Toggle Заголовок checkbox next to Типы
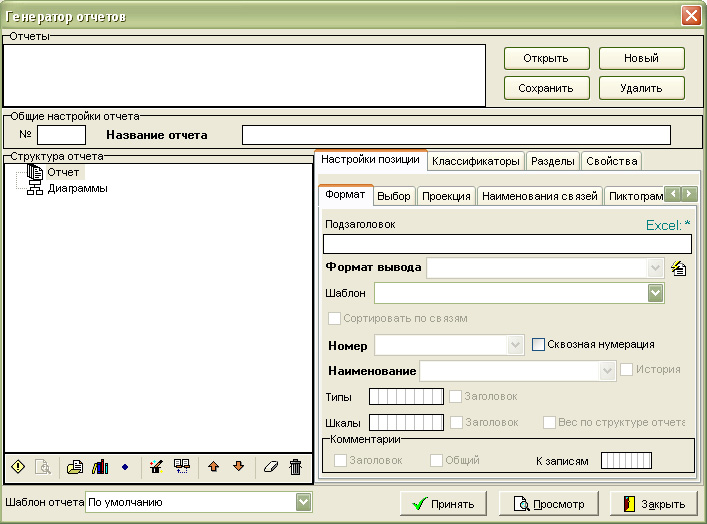The width and height of the screenshot is (707, 524). [455, 396]
